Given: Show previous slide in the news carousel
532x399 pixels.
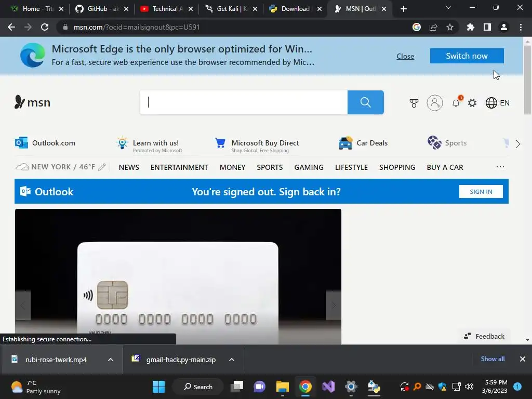Looking at the screenshot, I should [x=23, y=305].
